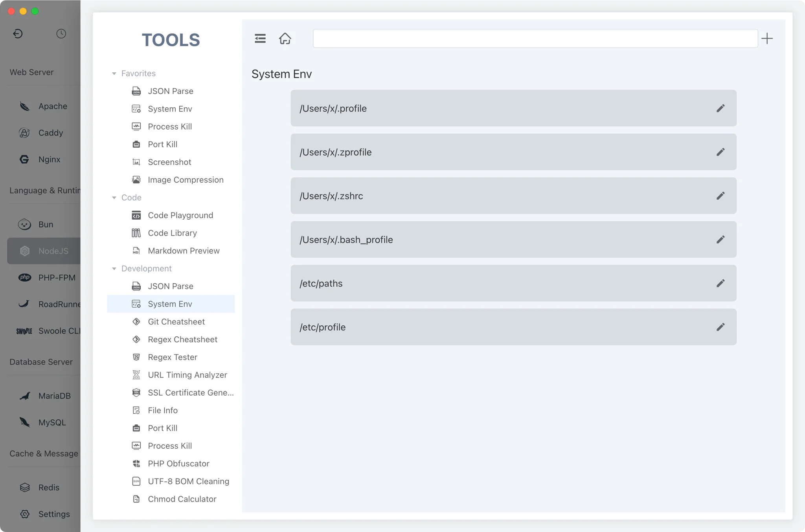The height and width of the screenshot is (532, 805).
Task: Go to the tools home icon
Action: pyautogui.click(x=285, y=39)
